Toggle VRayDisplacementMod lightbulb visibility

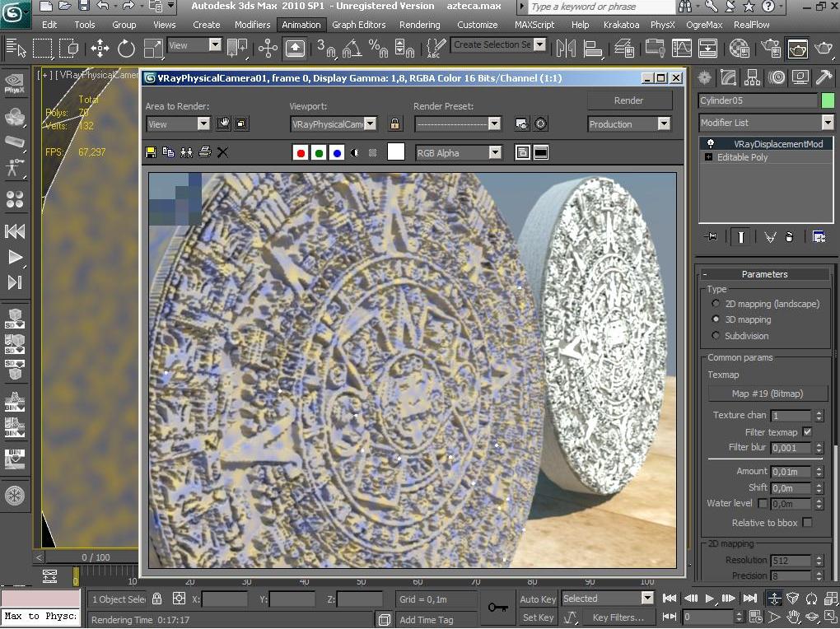(x=711, y=143)
